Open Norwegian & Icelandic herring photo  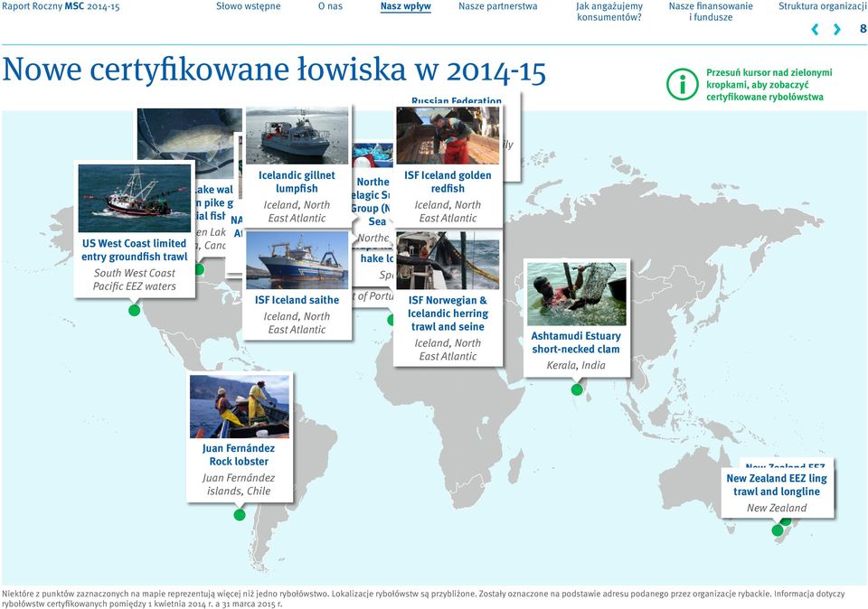point(448,260)
